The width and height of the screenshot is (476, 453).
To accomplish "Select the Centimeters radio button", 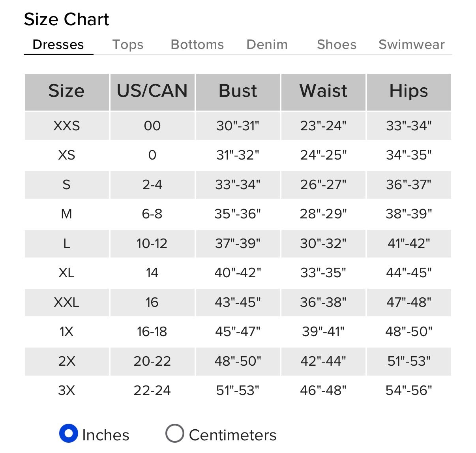I will click(175, 434).
